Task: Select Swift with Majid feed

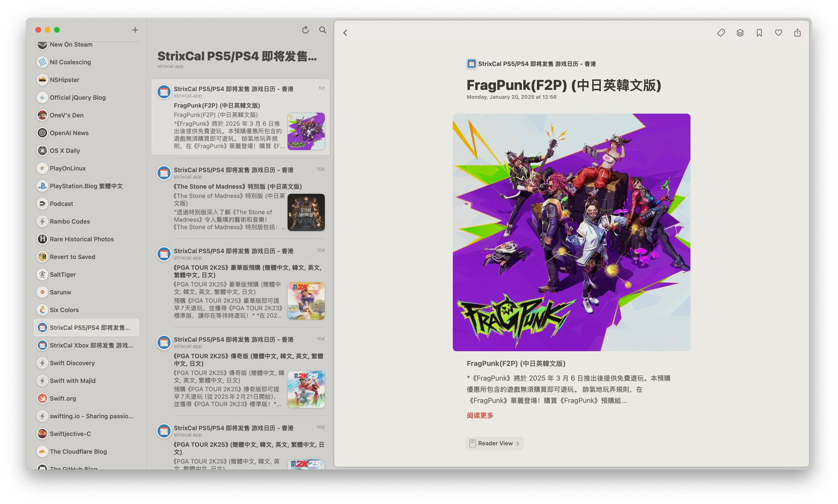Action: click(x=72, y=381)
